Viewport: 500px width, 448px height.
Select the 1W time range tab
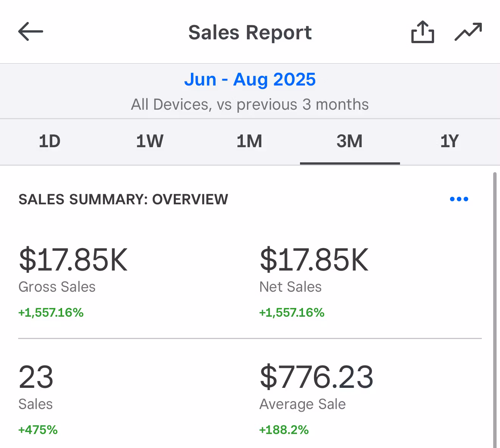click(150, 142)
